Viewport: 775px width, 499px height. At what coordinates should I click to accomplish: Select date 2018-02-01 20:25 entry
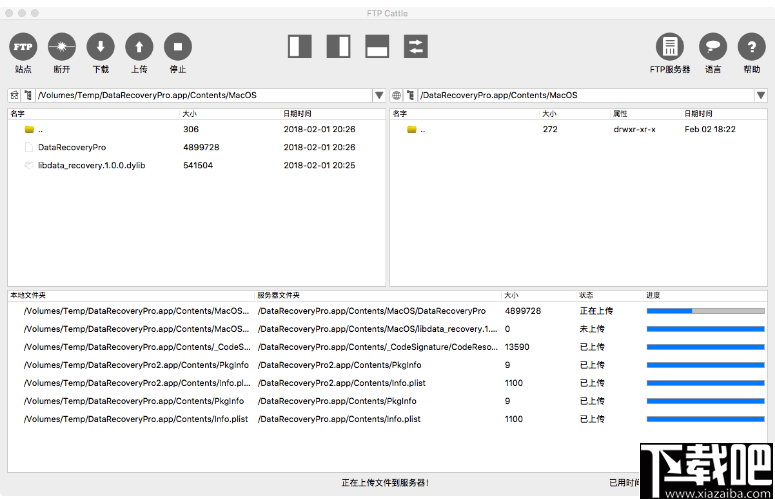(319, 165)
